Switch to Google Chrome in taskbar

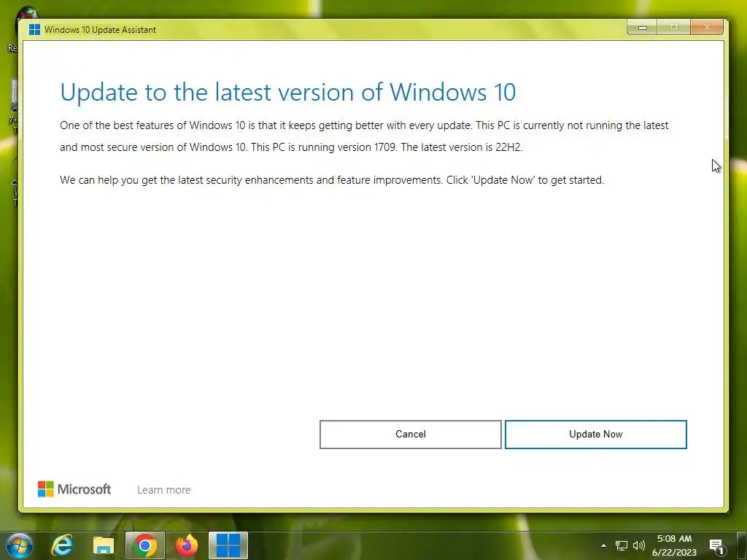[145, 545]
